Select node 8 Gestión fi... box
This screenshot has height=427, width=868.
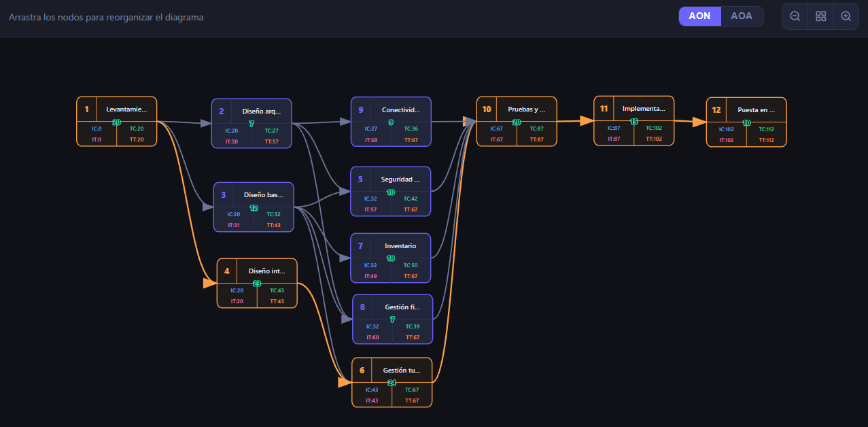(x=392, y=319)
